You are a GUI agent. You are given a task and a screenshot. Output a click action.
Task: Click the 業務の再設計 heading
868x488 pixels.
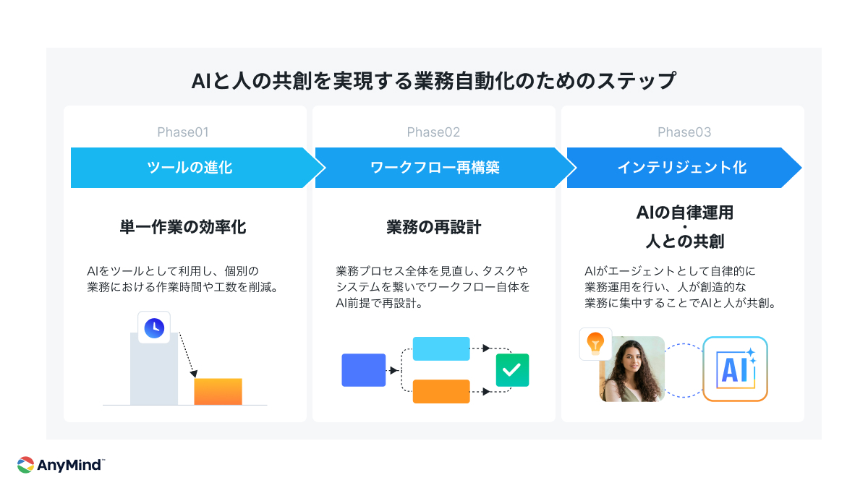(x=434, y=228)
